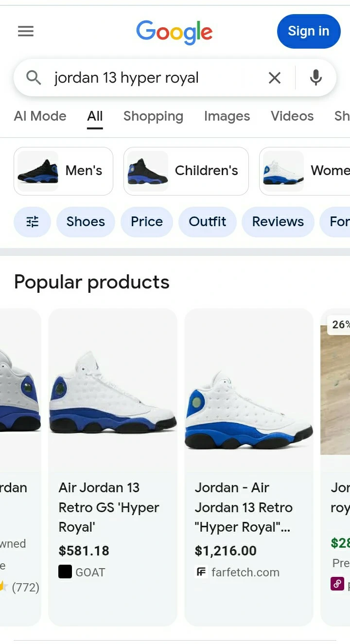Click the farfetch.com seller logo
The height and width of the screenshot is (644, 350).
(201, 572)
